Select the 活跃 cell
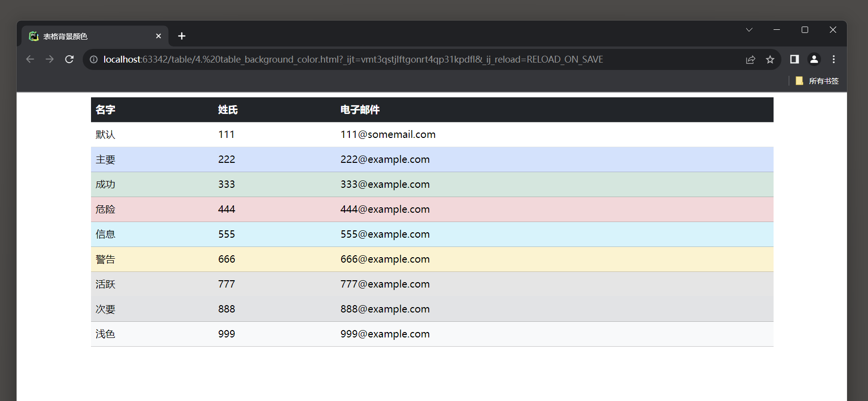This screenshot has height=401, width=868. [x=152, y=284]
